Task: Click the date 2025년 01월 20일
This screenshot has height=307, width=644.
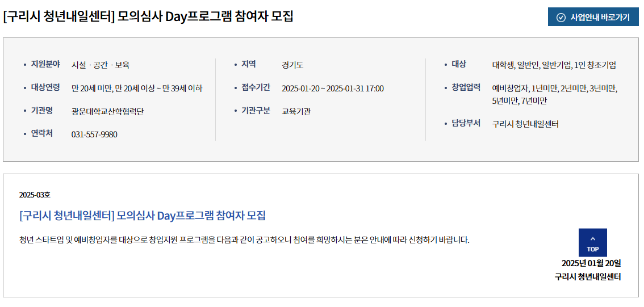Action: (591, 263)
